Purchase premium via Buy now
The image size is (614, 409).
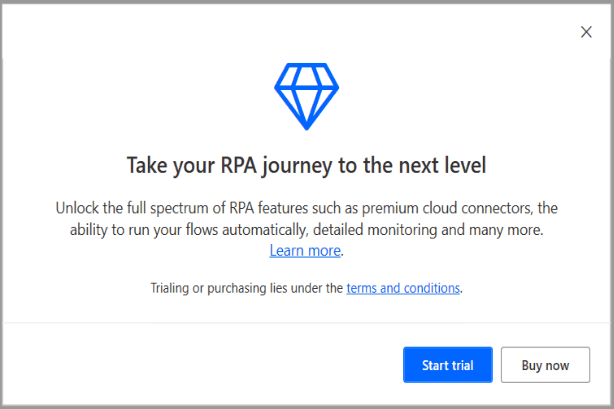(545, 365)
